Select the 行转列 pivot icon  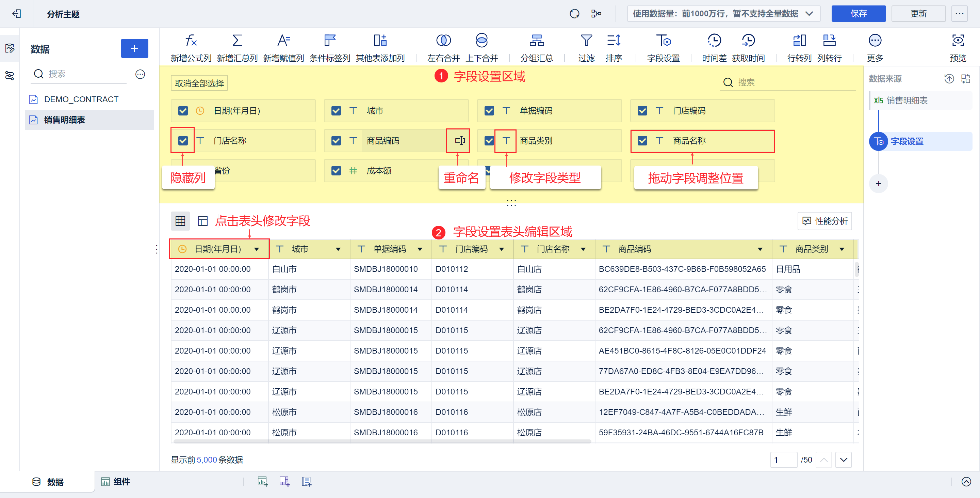pos(799,41)
